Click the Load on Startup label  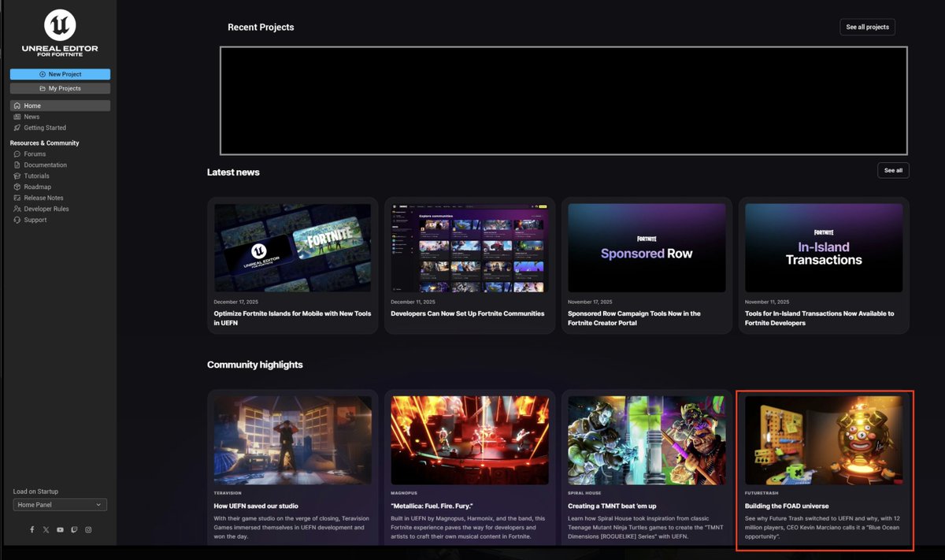35,491
